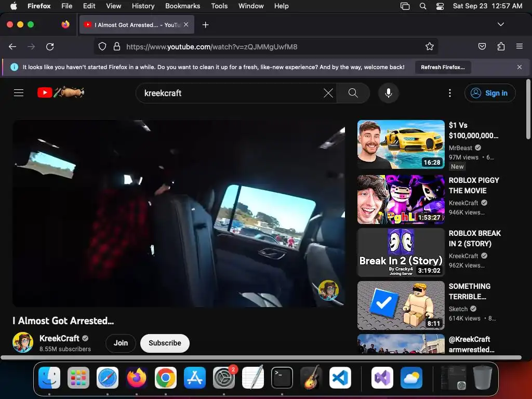Click channel watermark in video corner
Screen dimensions: 532x399
pyautogui.click(x=328, y=290)
